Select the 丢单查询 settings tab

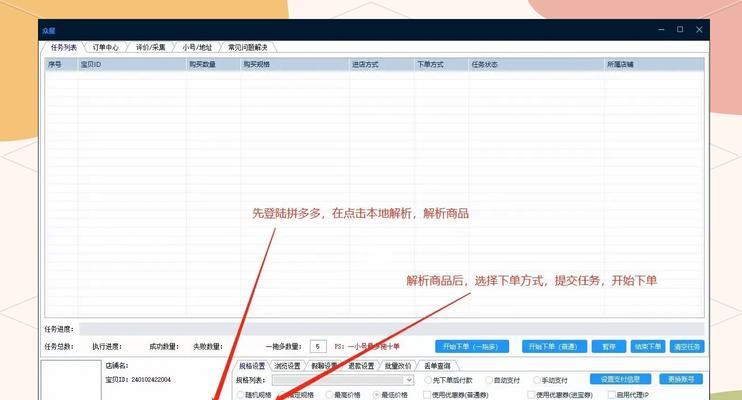point(437,366)
